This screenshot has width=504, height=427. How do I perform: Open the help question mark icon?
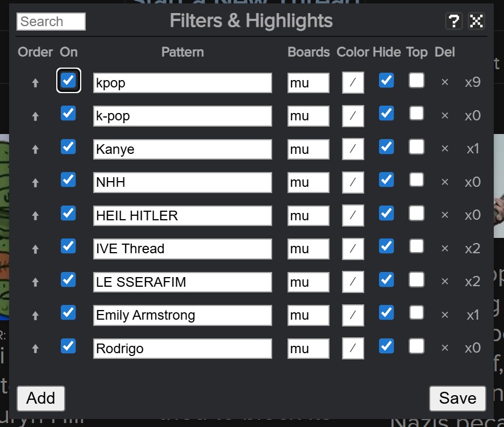(454, 21)
